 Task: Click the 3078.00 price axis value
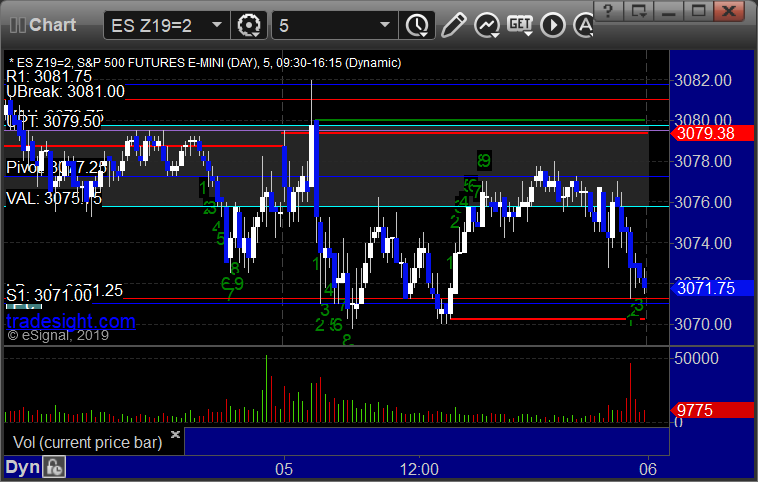tap(703, 161)
